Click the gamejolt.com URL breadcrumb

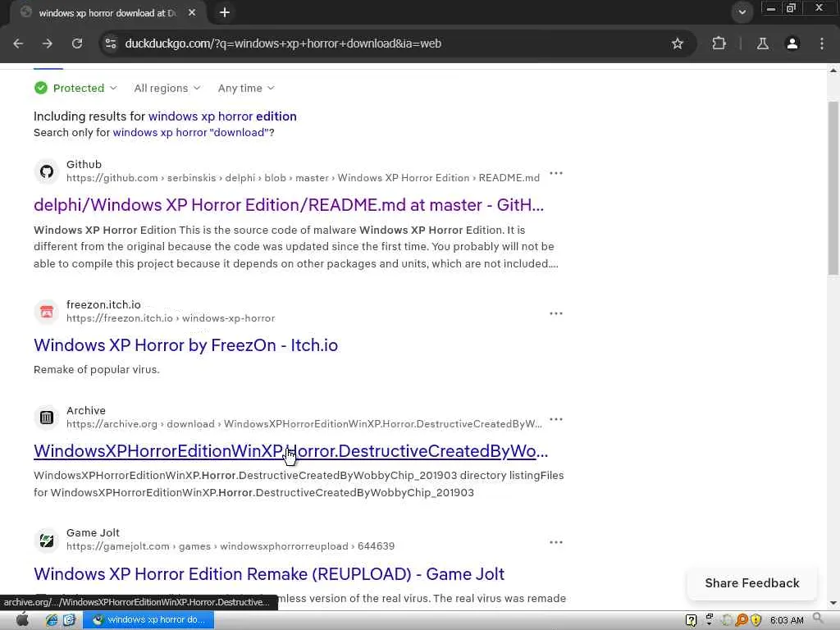click(231, 546)
